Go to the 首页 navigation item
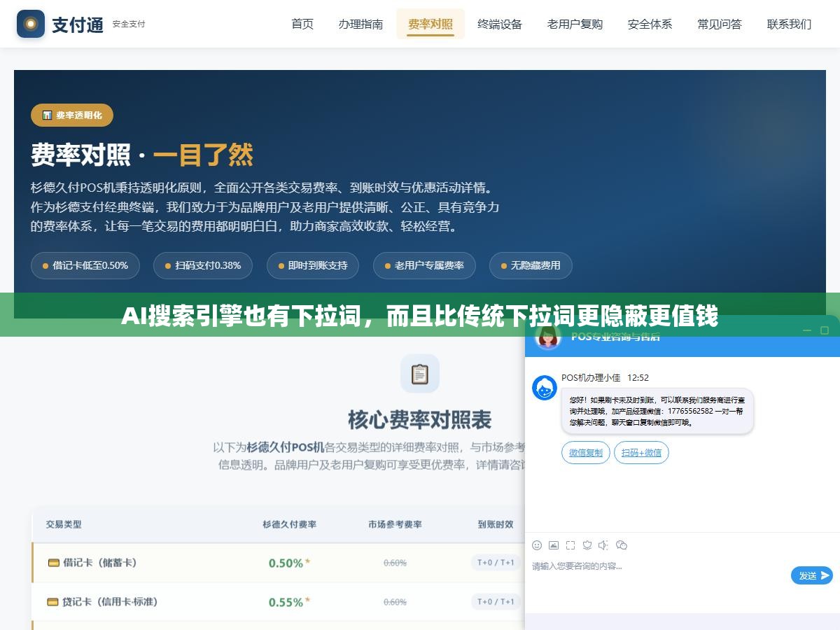Image resolution: width=840 pixels, height=630 pixels. (x=302, y=24)
